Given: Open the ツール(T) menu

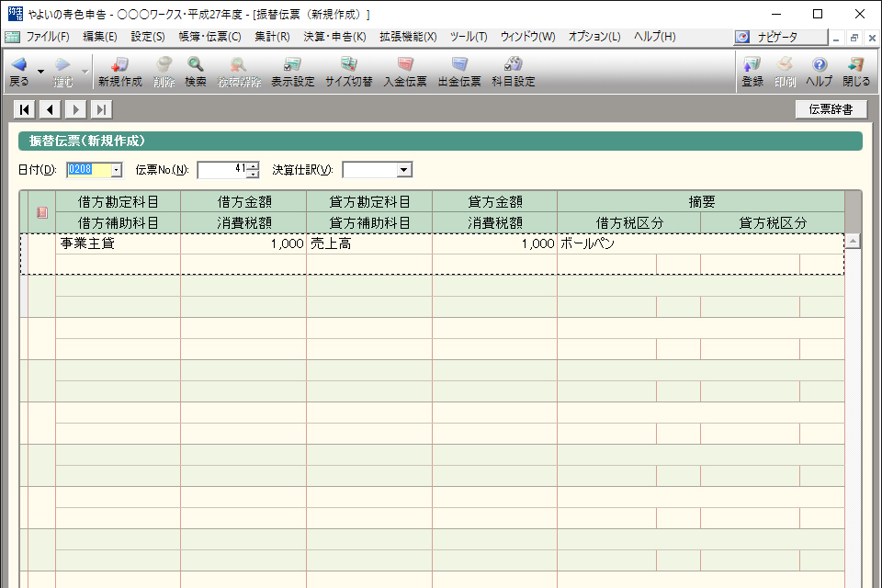Looking at the screenshot, I should tap(468, 37).
